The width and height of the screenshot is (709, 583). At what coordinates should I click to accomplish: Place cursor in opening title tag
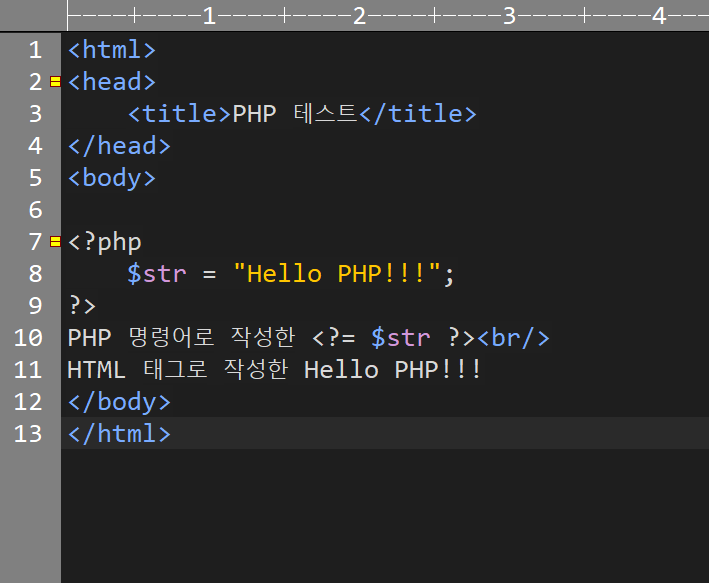(180, 114)
